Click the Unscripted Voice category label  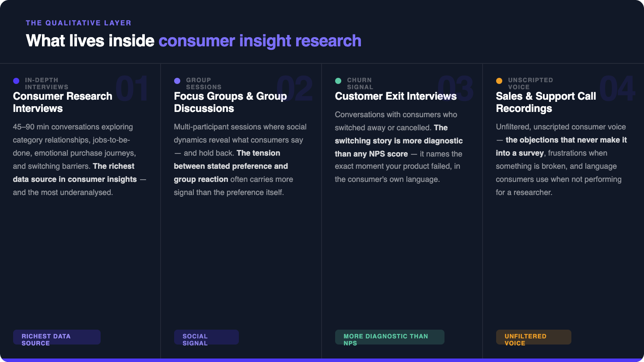pos(530,84)
